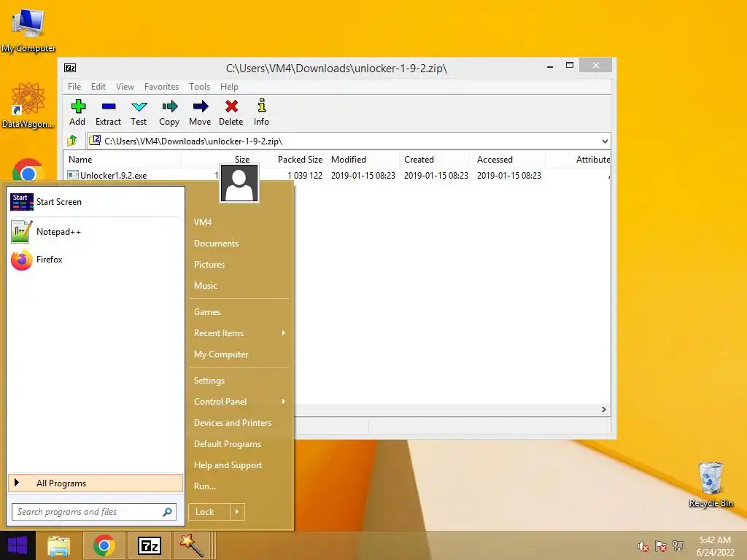Open VM4 user folder link

coord(203,222)
